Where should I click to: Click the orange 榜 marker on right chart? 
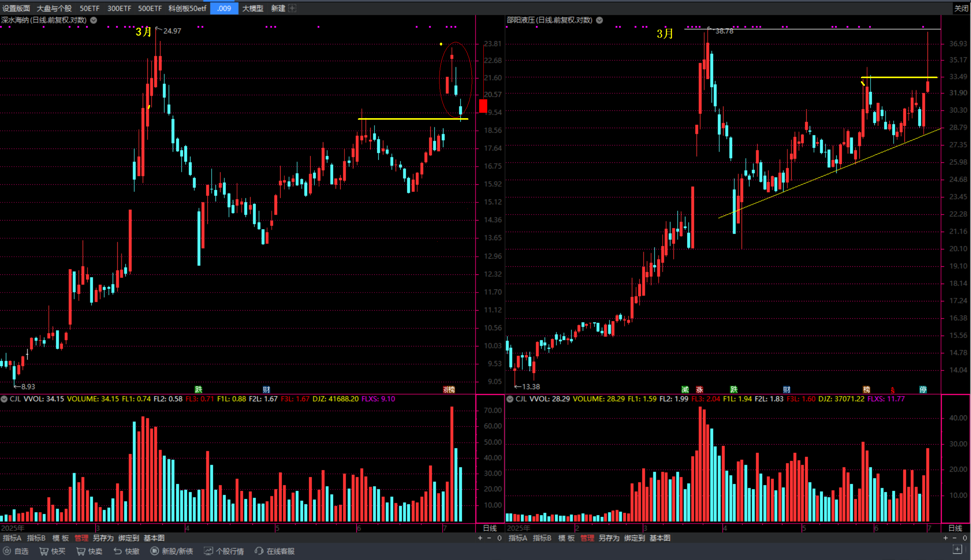coord(866,389)
